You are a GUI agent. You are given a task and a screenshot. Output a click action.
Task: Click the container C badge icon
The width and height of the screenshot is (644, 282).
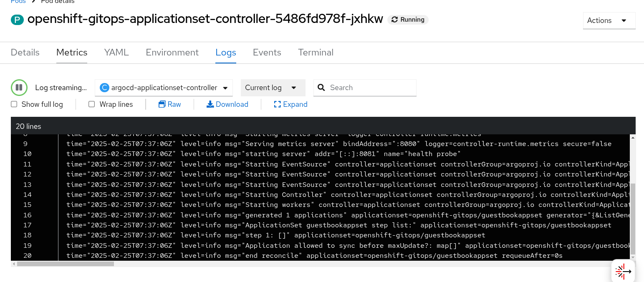tap(104, 88)
